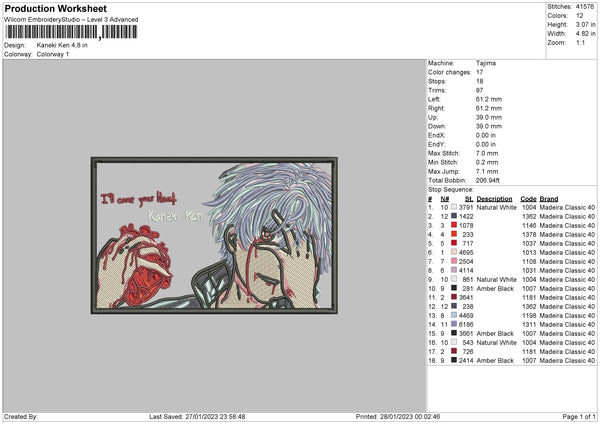The image size is (600, 424).
Task: Click the 'Stop Sequence:' heading
Action: pos(450,190)
